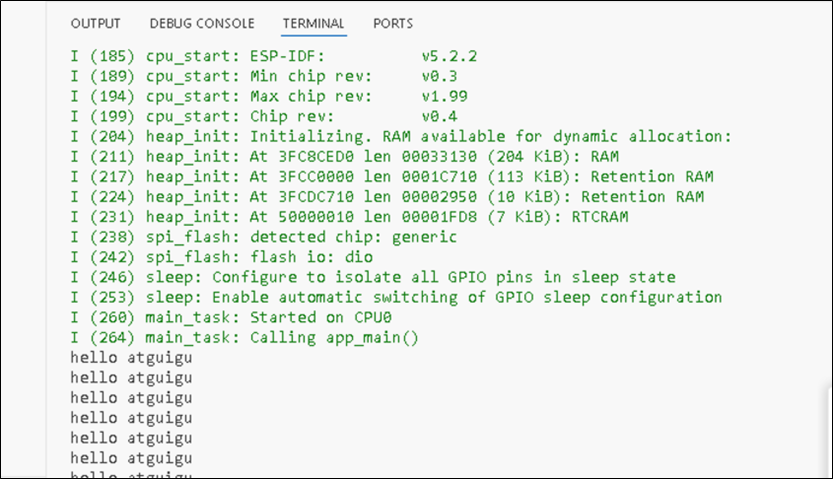Image resolution: width=833 pixels, height=479 pixels.
Task: Show the PORTS tab
Action: pos(393,23)
